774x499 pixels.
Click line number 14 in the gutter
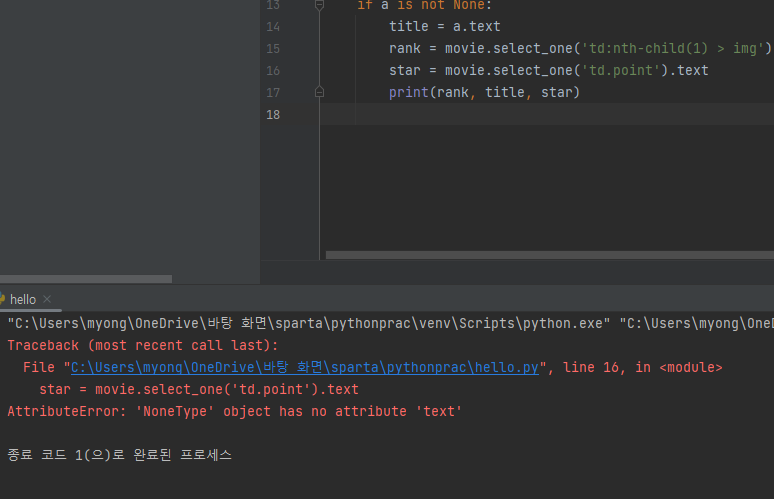tap(273, 27)
